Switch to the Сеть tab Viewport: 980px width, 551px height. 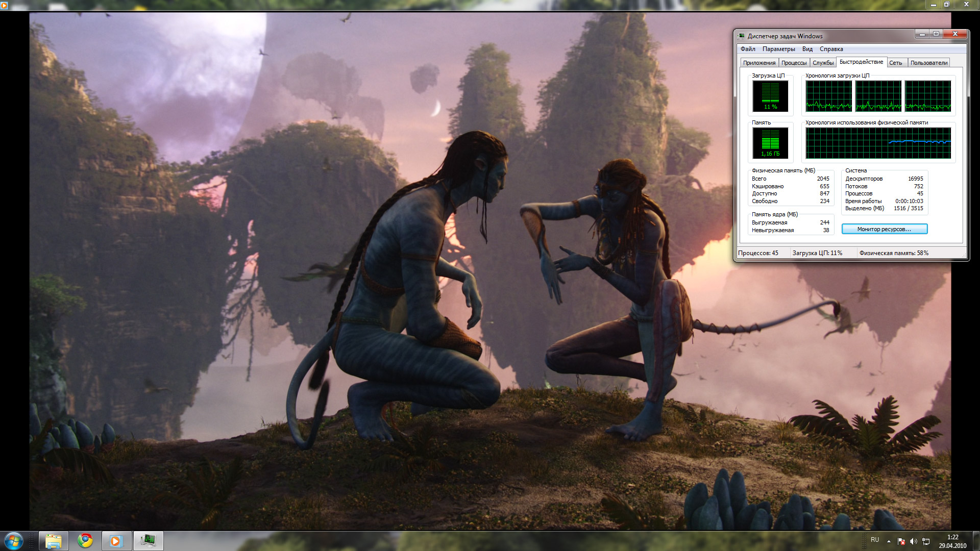click(895, 63)
